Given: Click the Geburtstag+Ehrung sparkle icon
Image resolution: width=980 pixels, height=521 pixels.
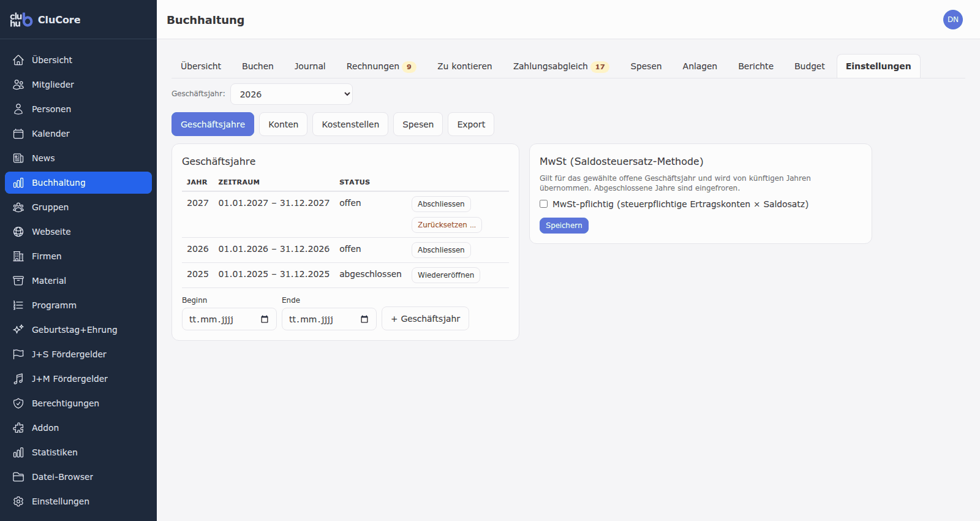Looking at the screenshot, I should (18, 330).
